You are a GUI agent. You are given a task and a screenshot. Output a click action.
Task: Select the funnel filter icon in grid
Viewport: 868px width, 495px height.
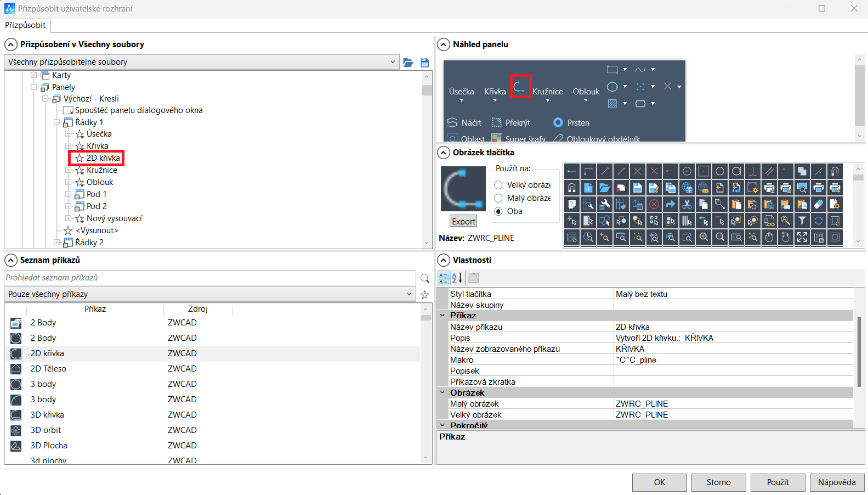coord(802,221)
